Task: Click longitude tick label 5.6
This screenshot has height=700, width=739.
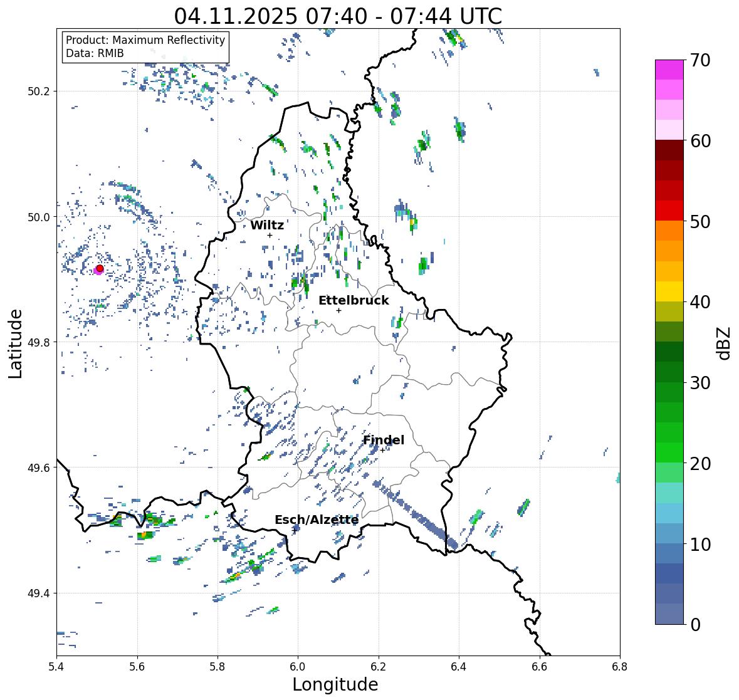Action: click(x=137, y=667)
